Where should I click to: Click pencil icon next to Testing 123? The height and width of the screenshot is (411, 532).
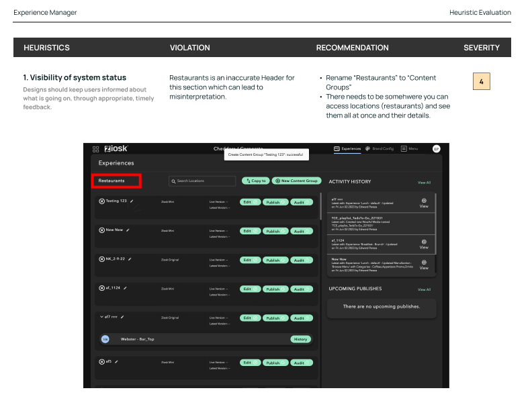pyautogui.click(x=132, y=201)
